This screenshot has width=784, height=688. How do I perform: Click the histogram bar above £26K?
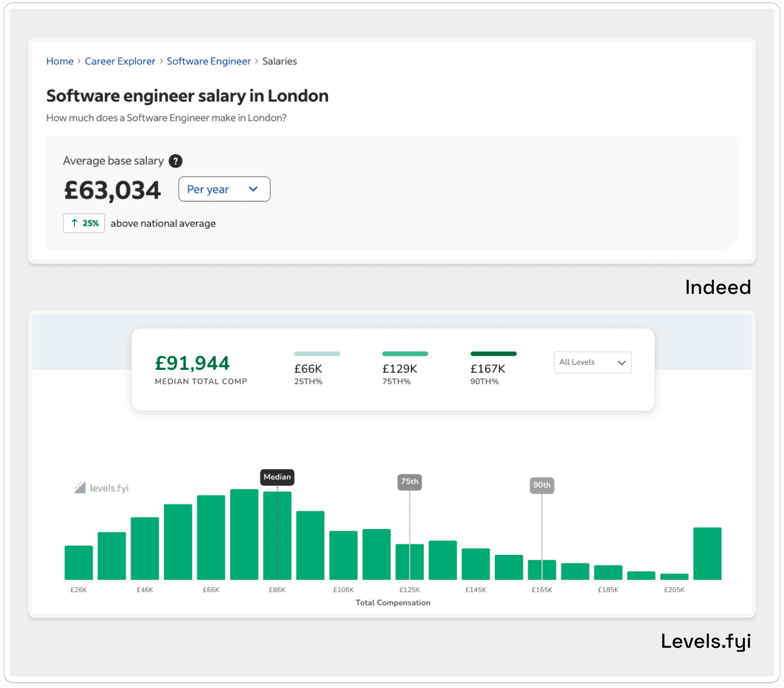[78, 563]
